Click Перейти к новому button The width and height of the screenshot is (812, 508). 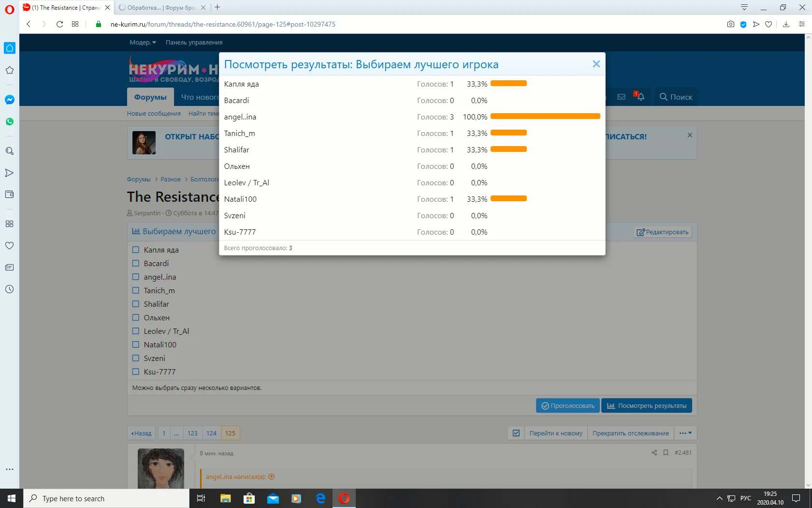click(x=556, y=433)
